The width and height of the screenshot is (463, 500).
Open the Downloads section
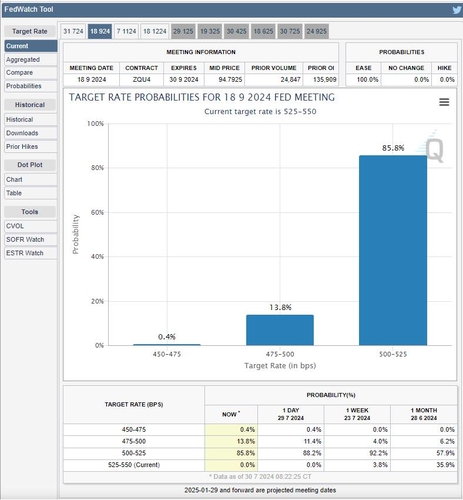pos(31,133)
